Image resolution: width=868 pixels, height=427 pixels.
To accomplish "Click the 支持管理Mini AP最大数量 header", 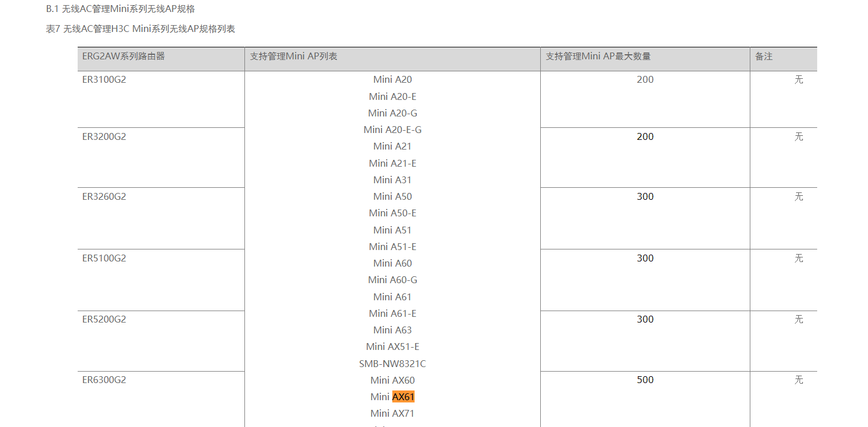I will click(x=598, y=57).
